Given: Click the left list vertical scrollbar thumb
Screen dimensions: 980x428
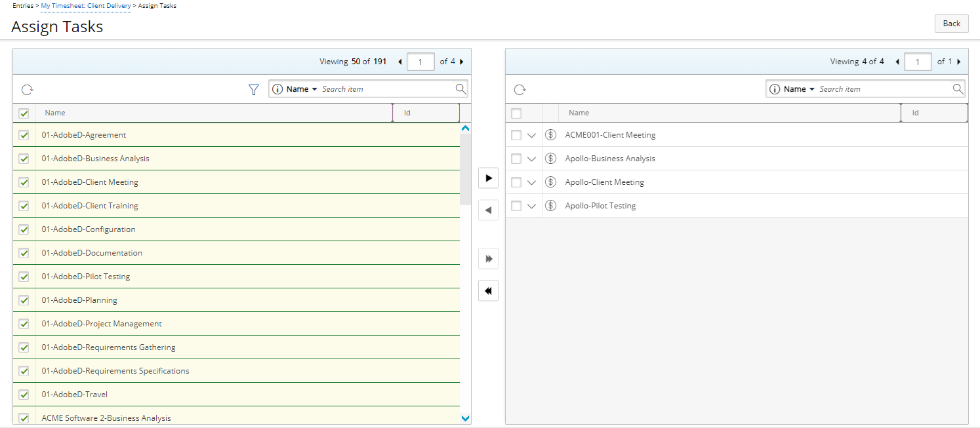Looking at the screenshot, I should click(x=465, y=170).
